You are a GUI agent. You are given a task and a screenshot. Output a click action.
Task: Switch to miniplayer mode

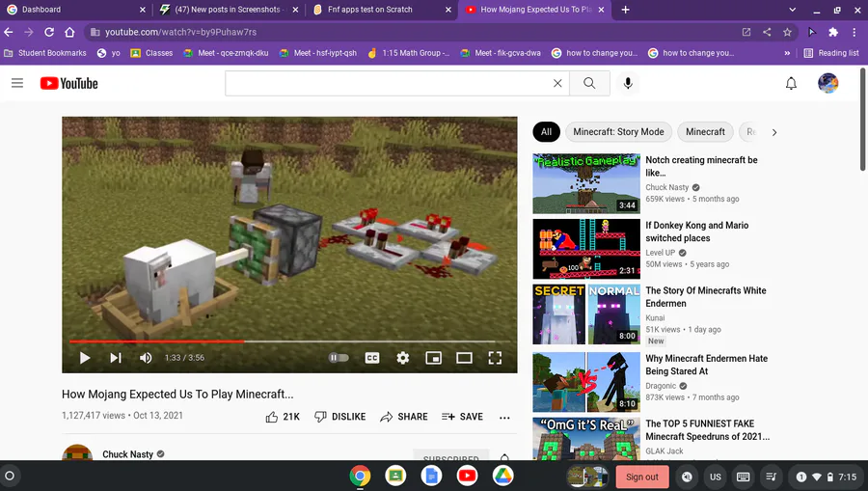[x=433, y=358]
